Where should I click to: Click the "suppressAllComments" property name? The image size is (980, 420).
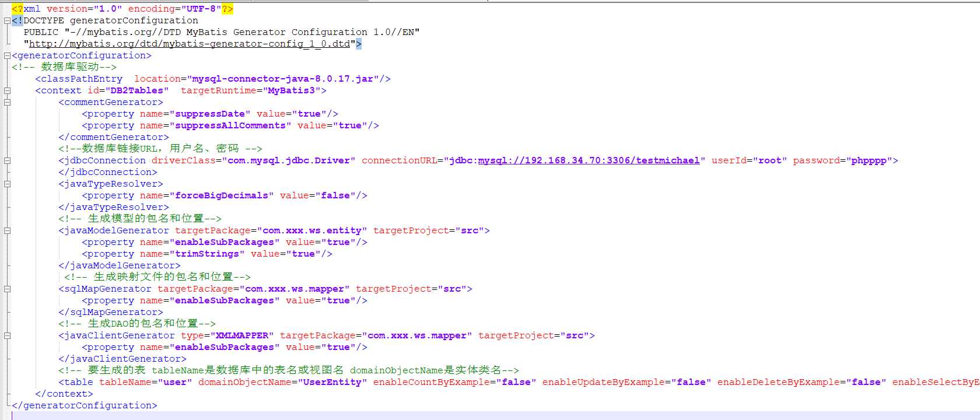pyautogui.click(x=230, y=125)
